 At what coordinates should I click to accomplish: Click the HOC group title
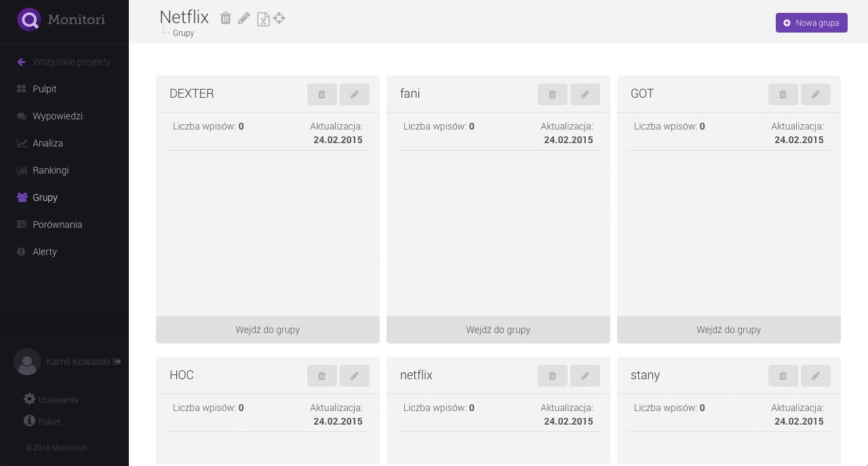(x=182, y=375)
